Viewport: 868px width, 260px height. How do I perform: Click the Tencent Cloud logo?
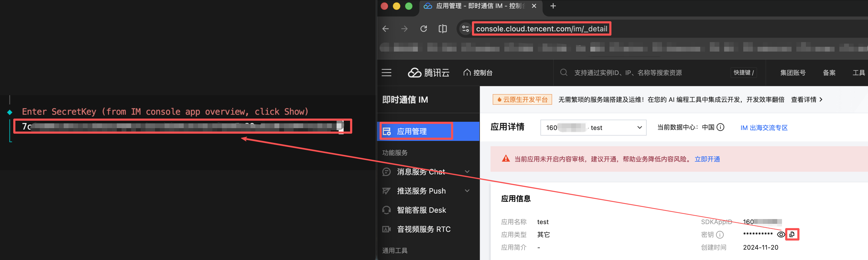429,73
